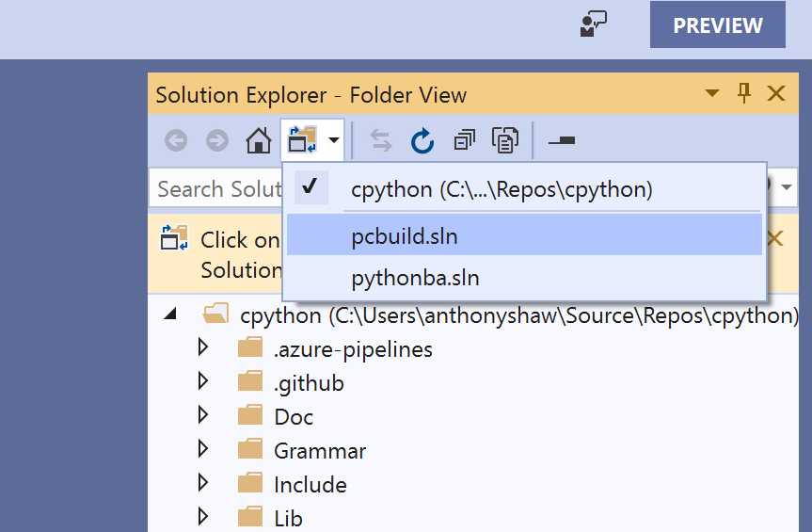Expand the .azure-pipelines folder

[x=202, y=349]
